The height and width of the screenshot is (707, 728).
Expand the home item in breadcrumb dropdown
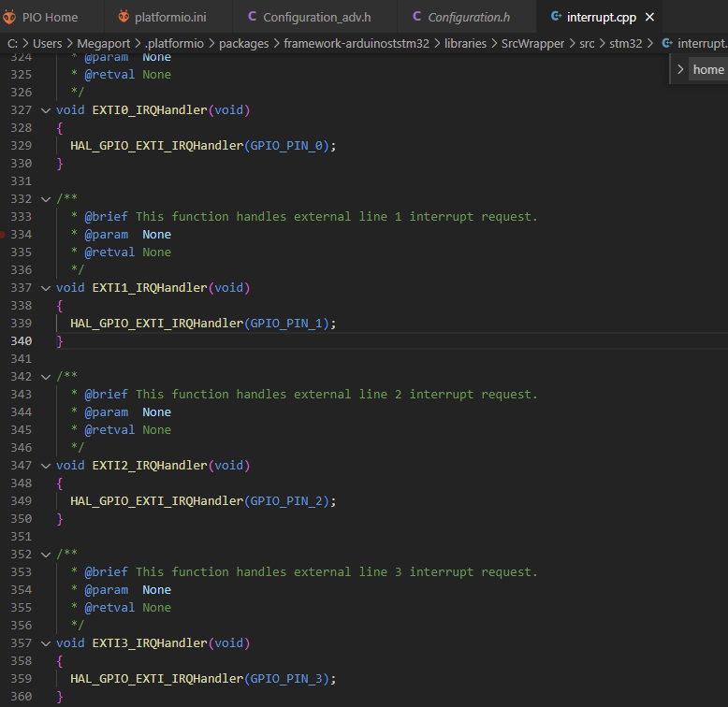click(x=680, y=70)
